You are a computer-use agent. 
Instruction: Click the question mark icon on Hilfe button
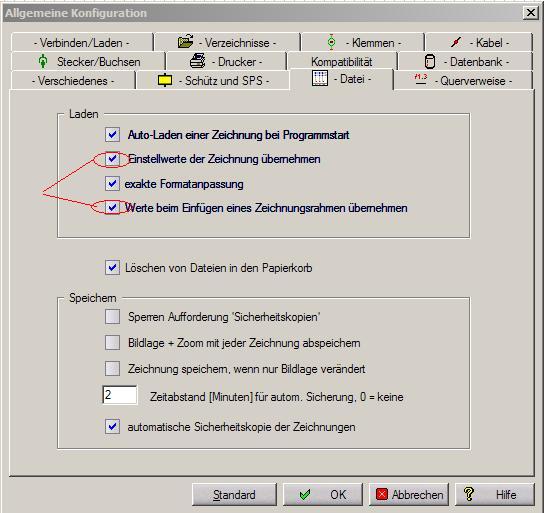[x=469, y=494]
